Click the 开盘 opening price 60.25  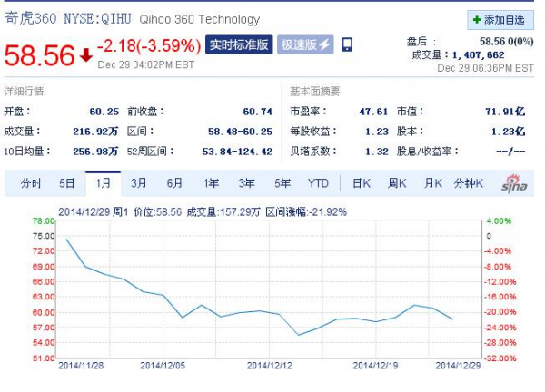[104, 112]
